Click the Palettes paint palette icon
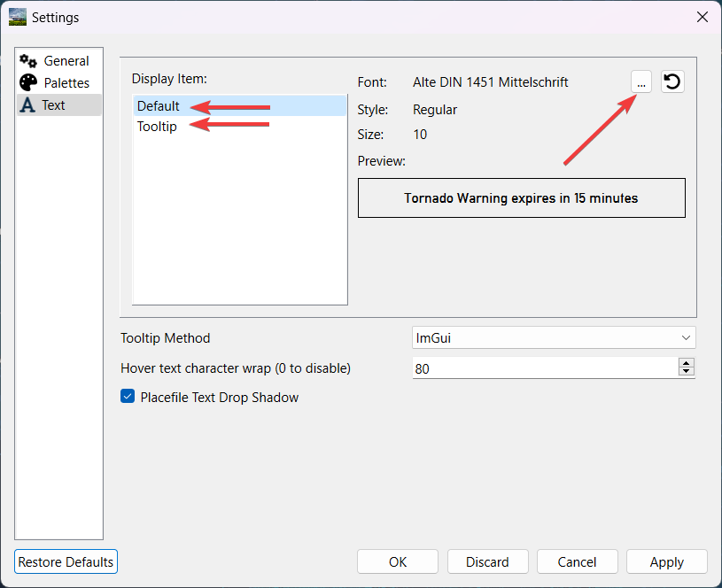The width and height of the screenshot is (722, 588). point(28,83)
